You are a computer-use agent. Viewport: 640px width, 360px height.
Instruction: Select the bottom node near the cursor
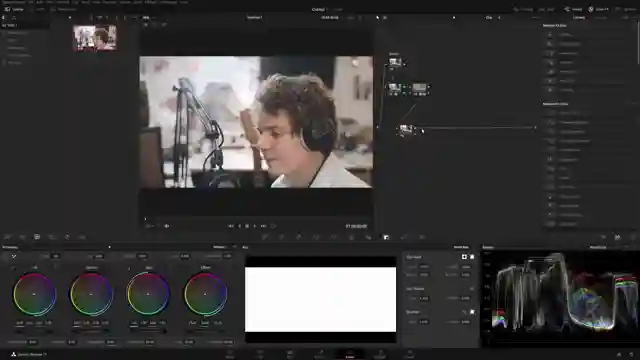pos(406,130)
